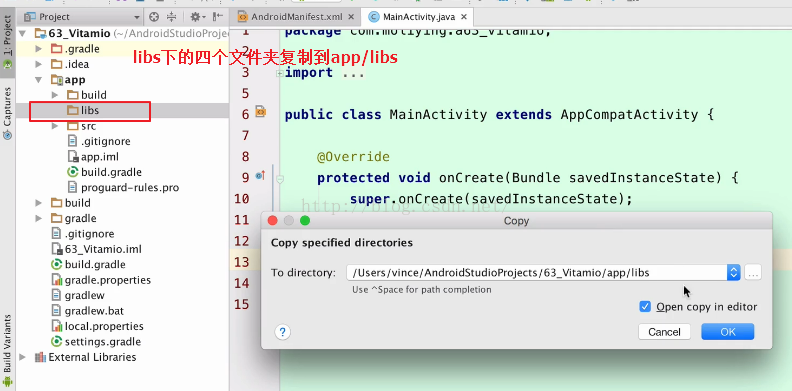Open the 1: Project side tool window
The height and width of the screenshot is (391, 792).
coord(7,43)
